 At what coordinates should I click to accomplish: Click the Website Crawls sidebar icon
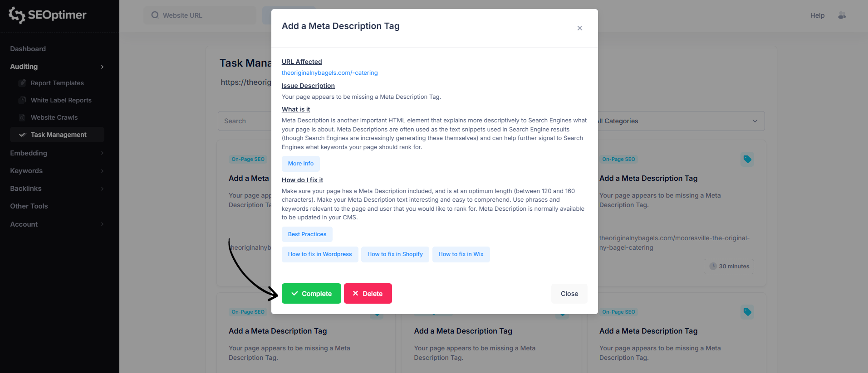[22, 117]
